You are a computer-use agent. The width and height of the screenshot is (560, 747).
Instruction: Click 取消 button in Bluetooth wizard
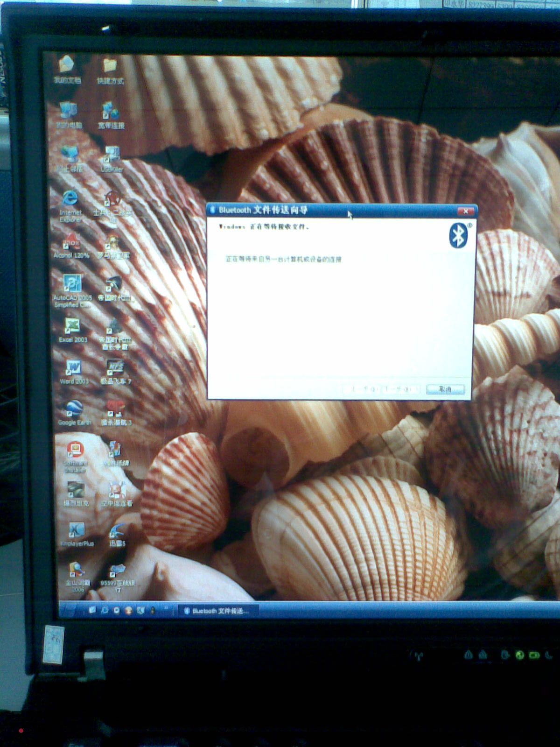coord(445,389)
